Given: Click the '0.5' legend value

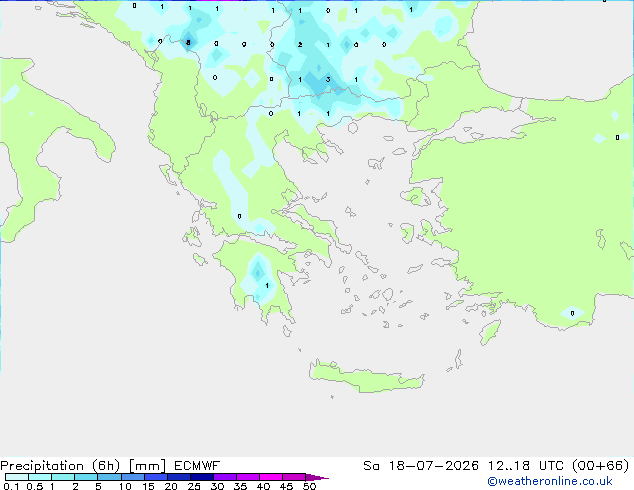Looking at the screenshot, I should coord(35,486).
